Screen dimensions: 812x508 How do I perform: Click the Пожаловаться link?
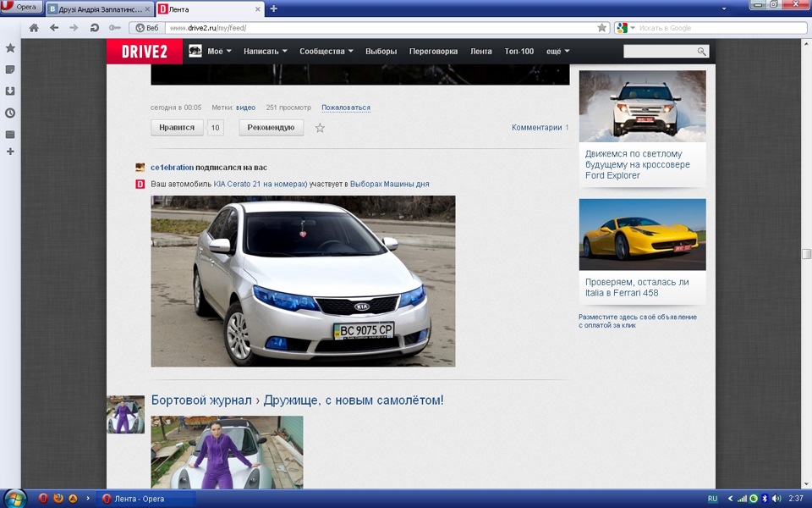pos(346,108)
